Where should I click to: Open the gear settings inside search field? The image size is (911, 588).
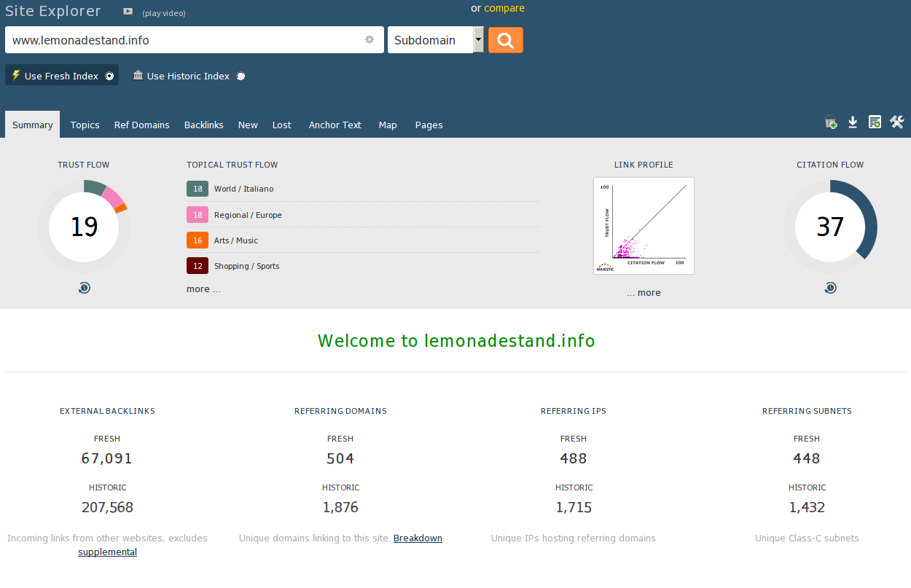click(370, 40)
